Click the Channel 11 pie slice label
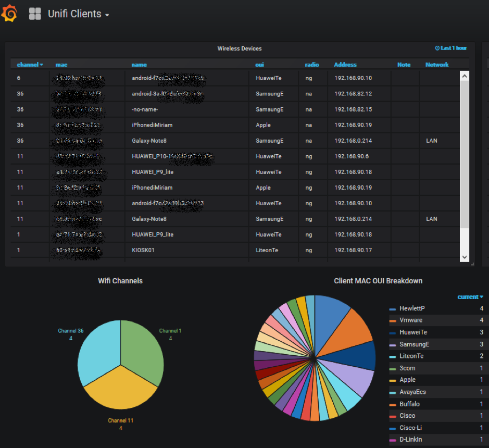The width and height of the screenshot is (489, 448). tap(121, 424)
